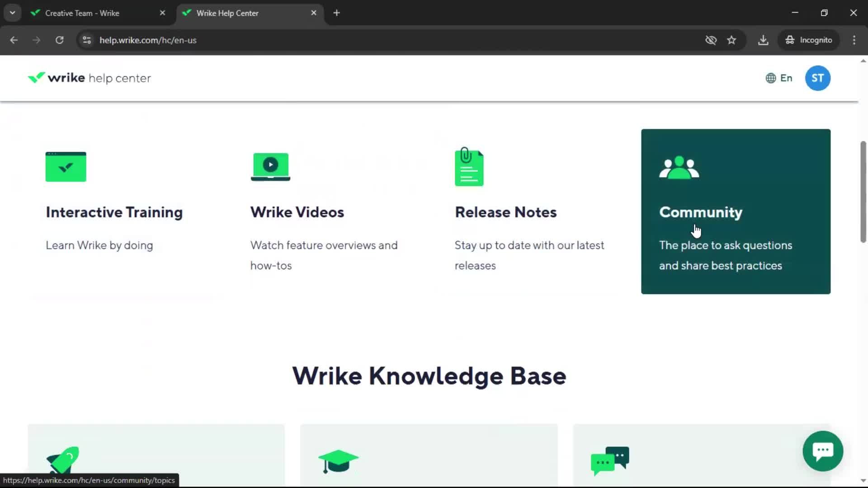Screen dimensions: 868x488
Task: Click the third-party cookies blocked eye icon
Action: [x=711, y=40]
